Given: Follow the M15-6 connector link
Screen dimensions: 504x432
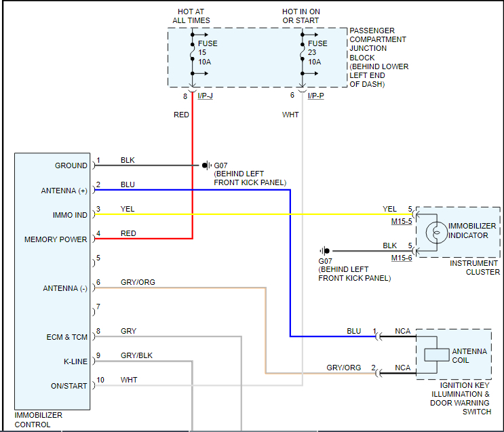Looking at the screenshot, I should click(x=402, y=258).
